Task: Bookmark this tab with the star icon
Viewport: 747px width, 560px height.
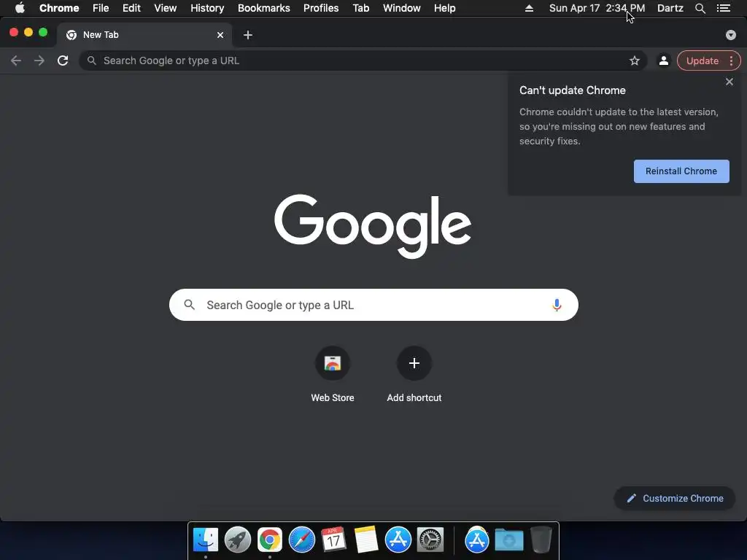Action: (634, 61)
